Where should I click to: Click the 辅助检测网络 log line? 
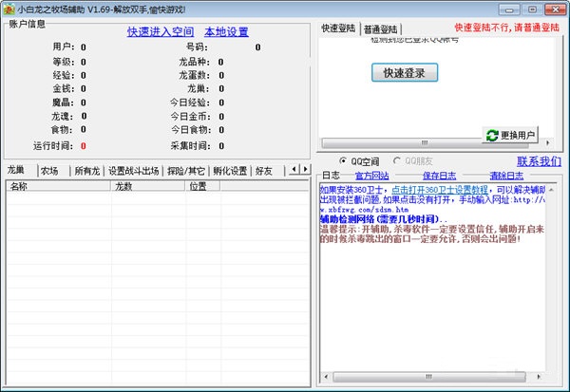click(384, 219)
